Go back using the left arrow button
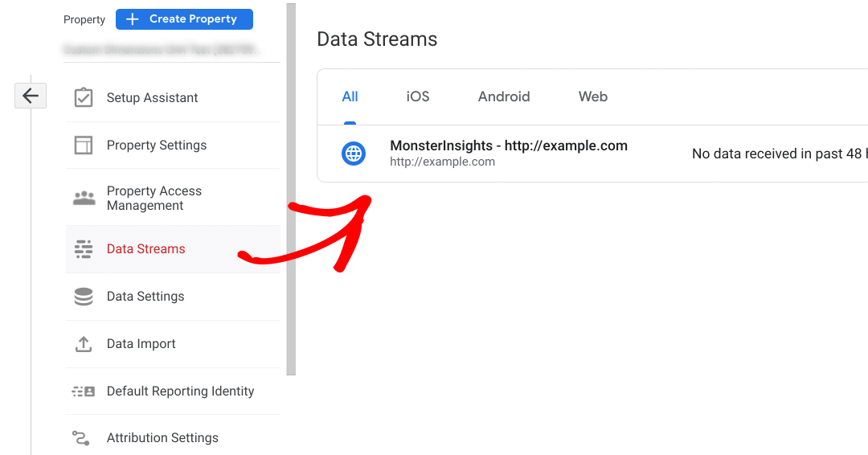Image resolution: width=868 pixels, height=455 pixels. (x=31, y=96)
